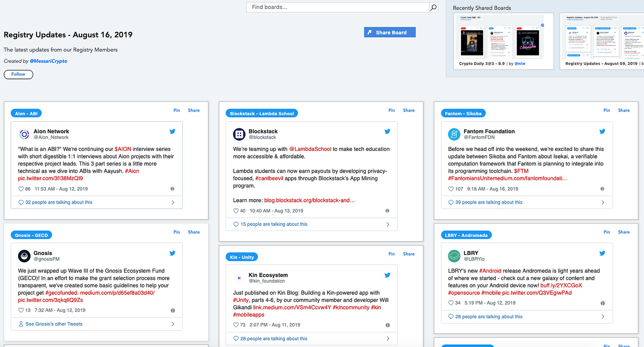Image resolution: width=644 pixels, height=347 pixels.
Task: Like the Kin Ecosystem tweet heart
Action: (x=236, y=325)
